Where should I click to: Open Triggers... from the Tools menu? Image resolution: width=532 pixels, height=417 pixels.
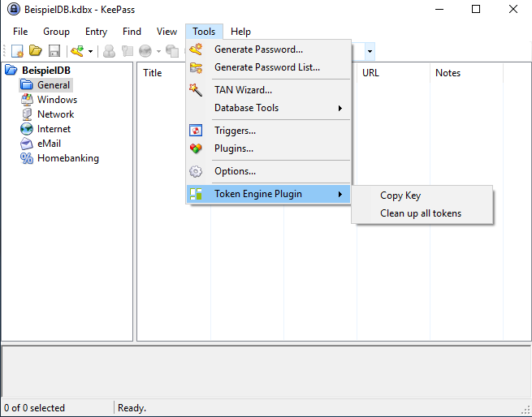point(268,131)
